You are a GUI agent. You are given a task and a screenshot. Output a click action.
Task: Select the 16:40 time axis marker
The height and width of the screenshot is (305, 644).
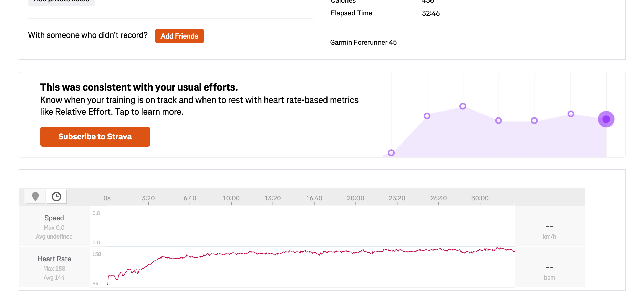click(x=314, y=198)
